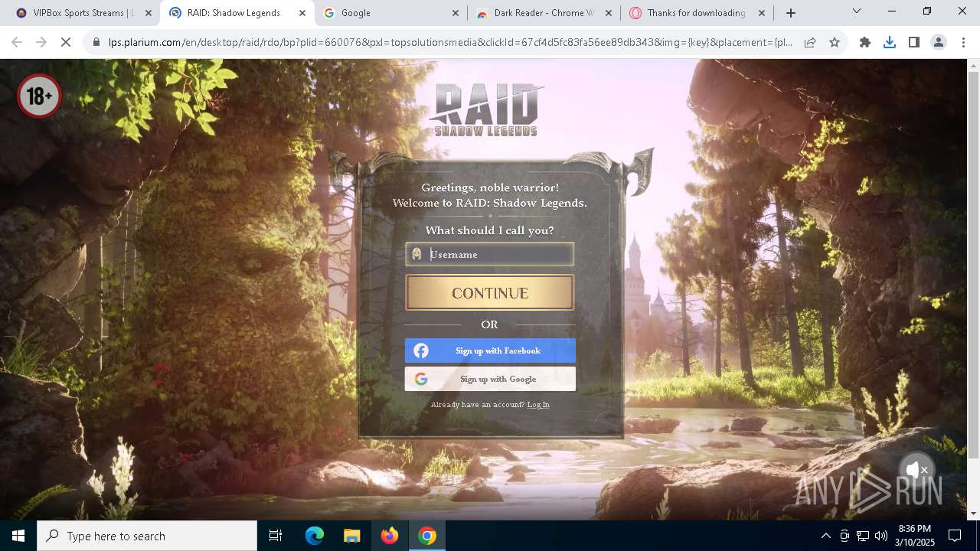Viewport: 980px width, 551px height.
Task: Click the address bar URL
Action: point(450,42)
